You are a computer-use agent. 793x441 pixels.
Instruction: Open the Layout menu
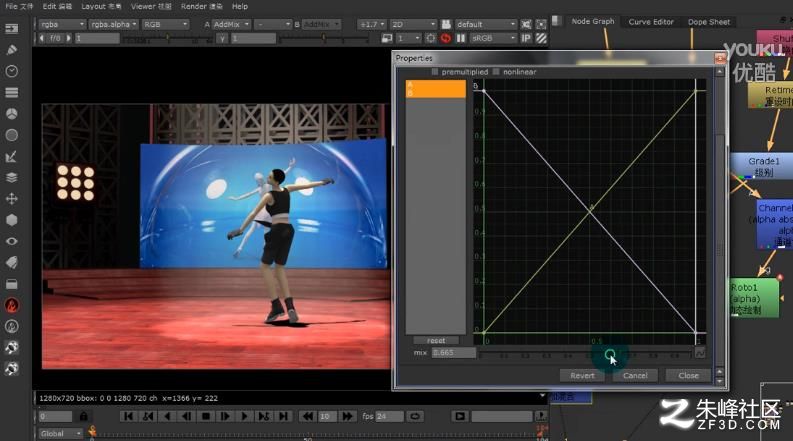(101, 7)
